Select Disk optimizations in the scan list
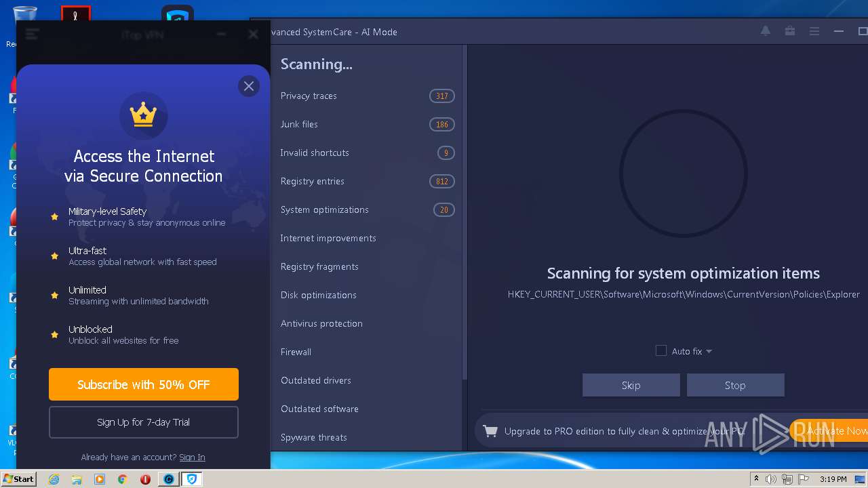Image resolution: width=868 pixels, height=488 pixels. point(319,296)
